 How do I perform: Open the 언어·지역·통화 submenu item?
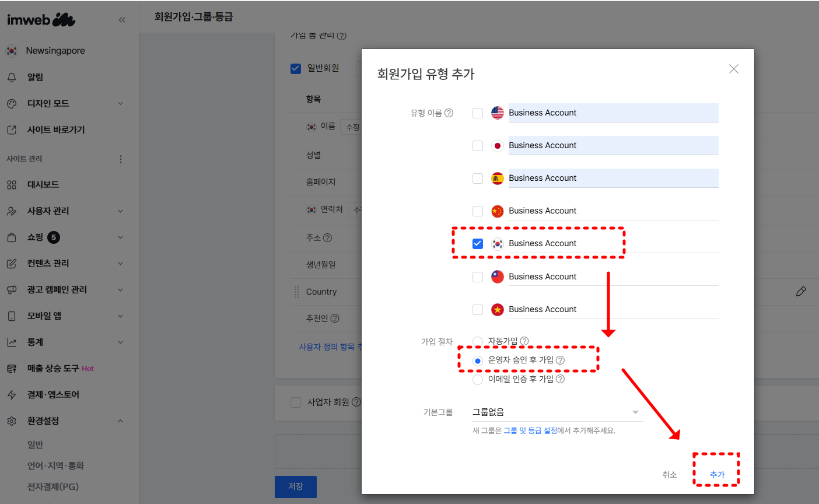[x=55, y=466]
